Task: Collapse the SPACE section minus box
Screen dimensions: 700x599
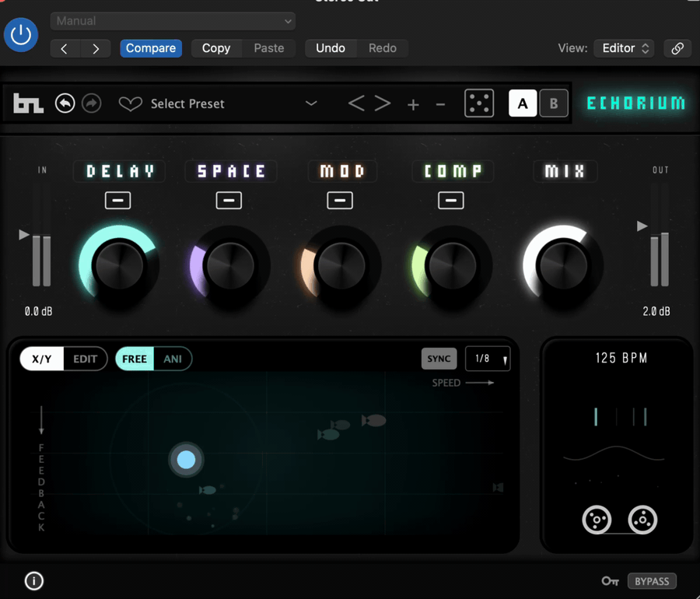Action: click(x=229, y=201)
